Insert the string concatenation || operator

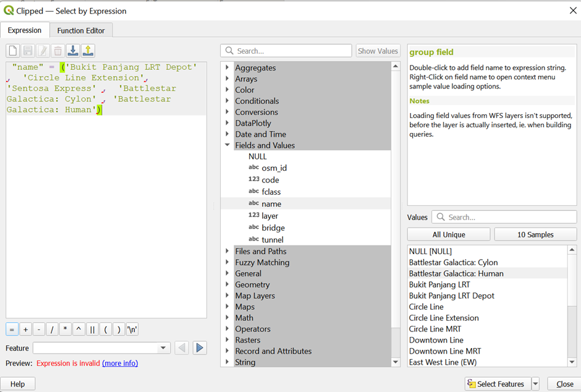click(x=91, y=330)
